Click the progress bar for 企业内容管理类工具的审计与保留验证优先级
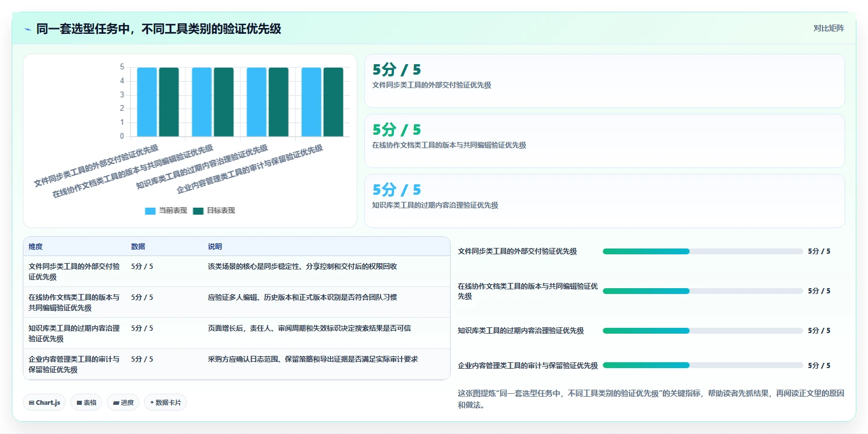The image size is (868, 434). 703,366
